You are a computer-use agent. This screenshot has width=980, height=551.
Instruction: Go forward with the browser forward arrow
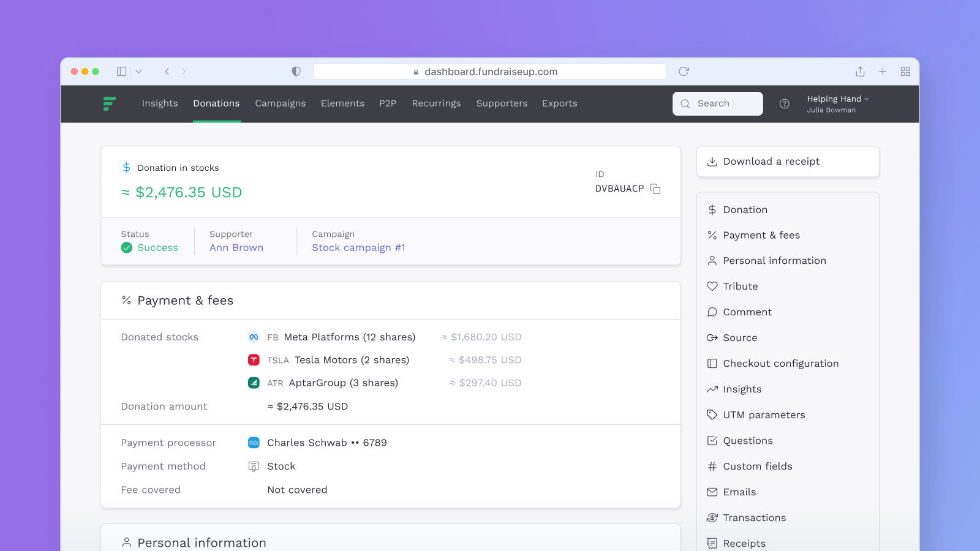click(x=184, y=72)
